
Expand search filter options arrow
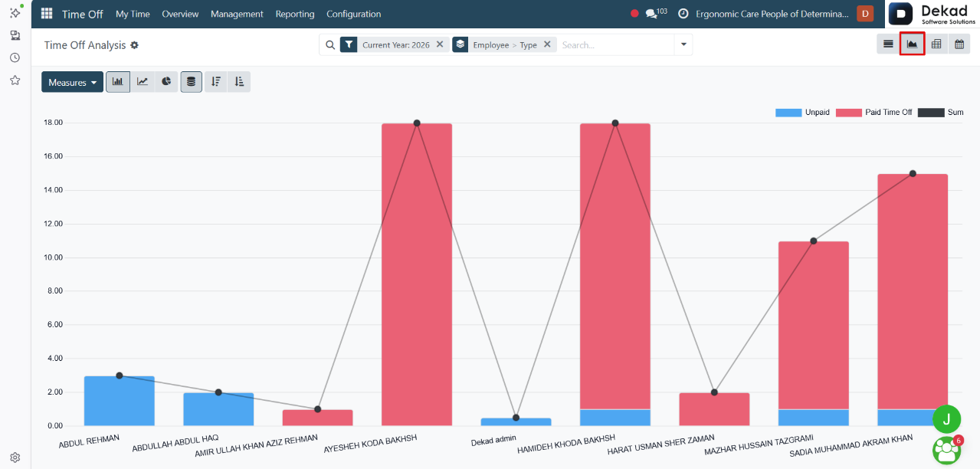[x=683, y=44]
